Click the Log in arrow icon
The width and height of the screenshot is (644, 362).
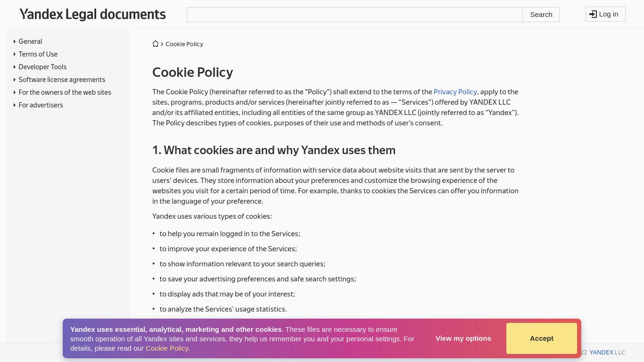click(x=593, y=14)
